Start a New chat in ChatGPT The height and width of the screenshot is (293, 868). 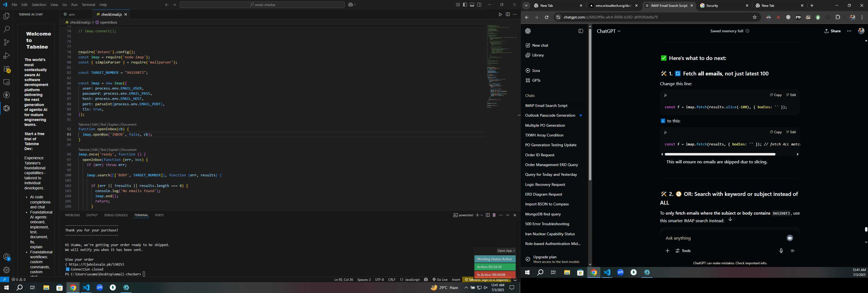[x=537, y=46]
